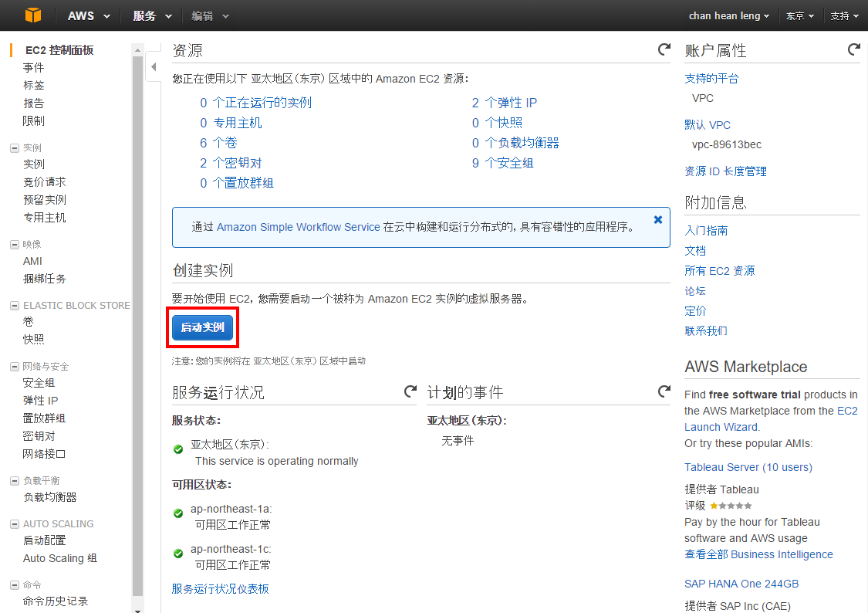Select EC2 控制面板 in the sidebar
868x613 pixels.
59,50
